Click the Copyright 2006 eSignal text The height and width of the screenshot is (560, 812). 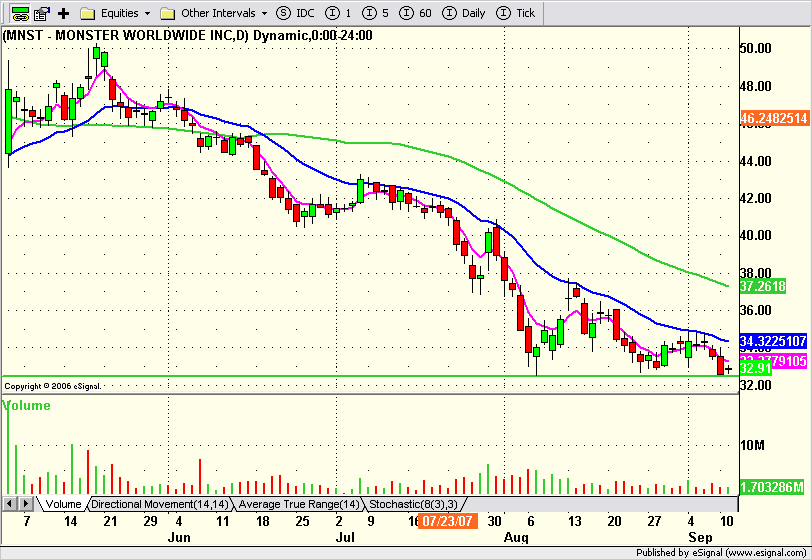point(53,386)
